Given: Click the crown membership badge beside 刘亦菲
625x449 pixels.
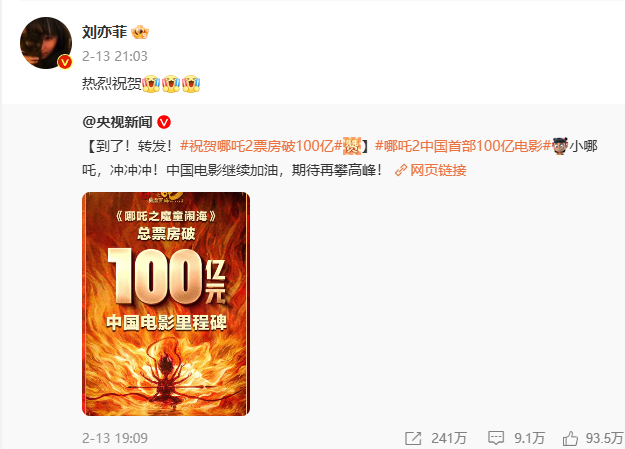Looking at the screenshot, I should [x=140, y=32].
